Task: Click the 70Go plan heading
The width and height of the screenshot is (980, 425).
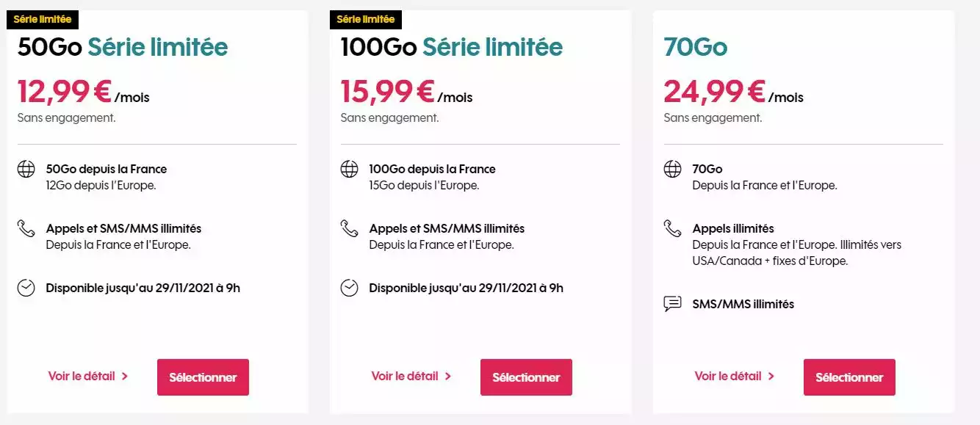Action: click(x=695, y=47)
